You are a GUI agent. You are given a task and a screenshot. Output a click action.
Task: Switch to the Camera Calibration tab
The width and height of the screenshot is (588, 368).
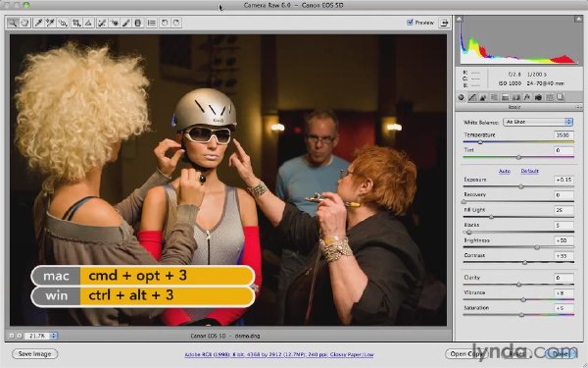[x=538, y=98]
